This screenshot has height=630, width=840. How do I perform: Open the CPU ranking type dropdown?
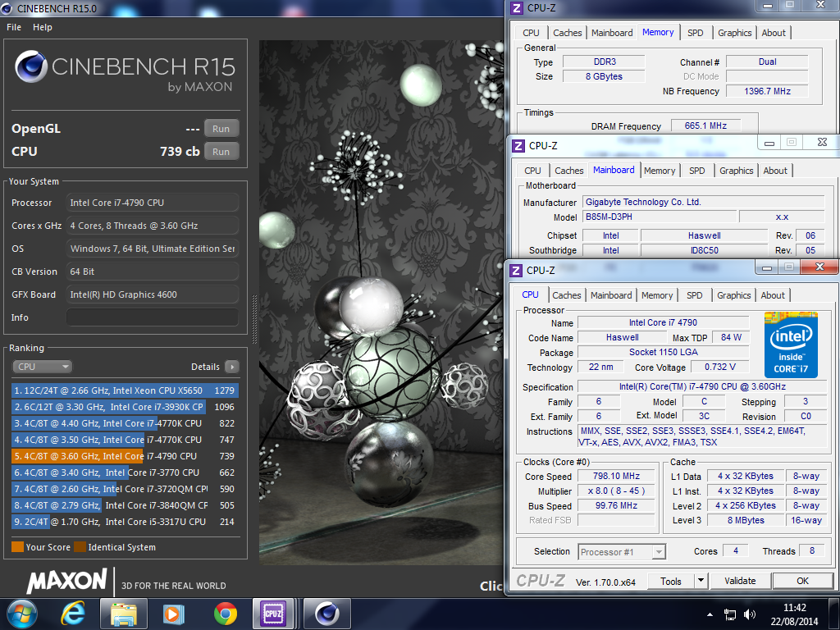43,367
